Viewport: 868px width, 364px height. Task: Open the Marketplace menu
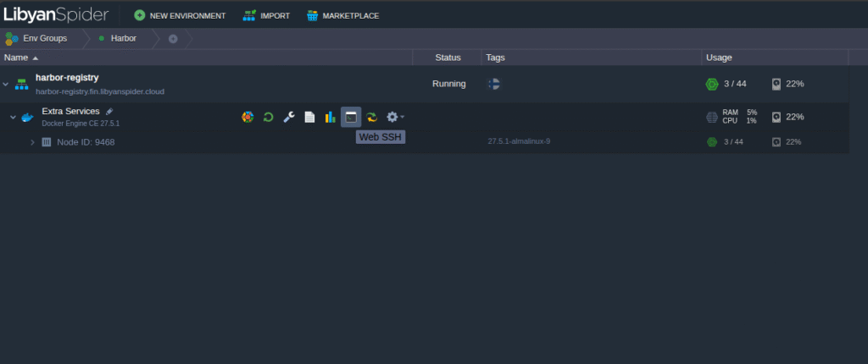(x=342, y=15)
